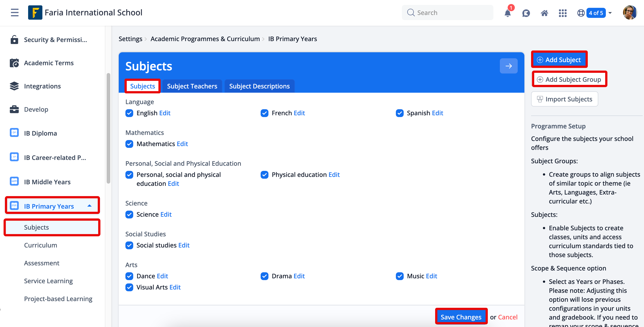644x327 pixels.
Task: Click the sidebar vertical scrollbar
Action: click(108, 128)
